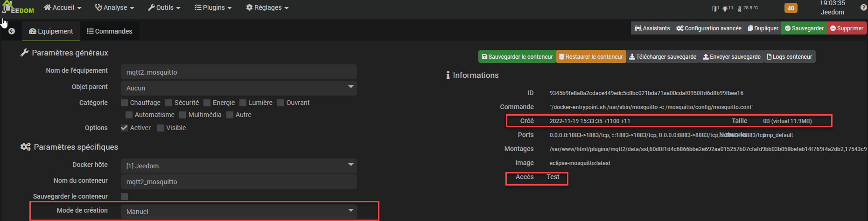This screenshot has height=221, width=868.
Task: Click the docker-entrypoint command text
Action: click(x=651, y=107)
